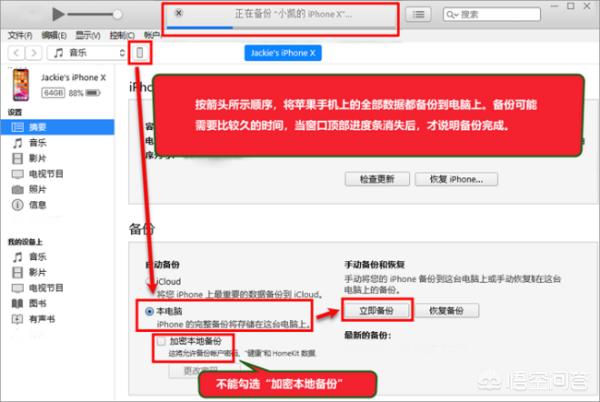The width and height of the screenshot is (600, 402).
Task: Click the play button
Action: [58, 15]
